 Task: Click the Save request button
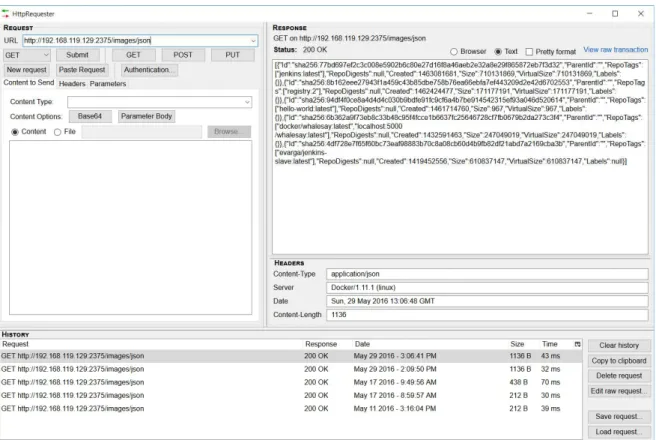pyautogui.click(x=619, y=417)
